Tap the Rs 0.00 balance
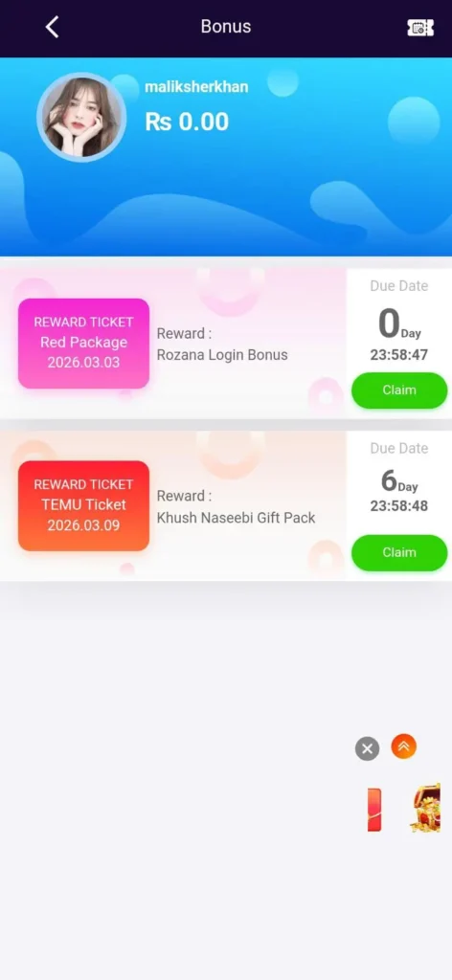 pyautogui.click(x=187, y=122)
